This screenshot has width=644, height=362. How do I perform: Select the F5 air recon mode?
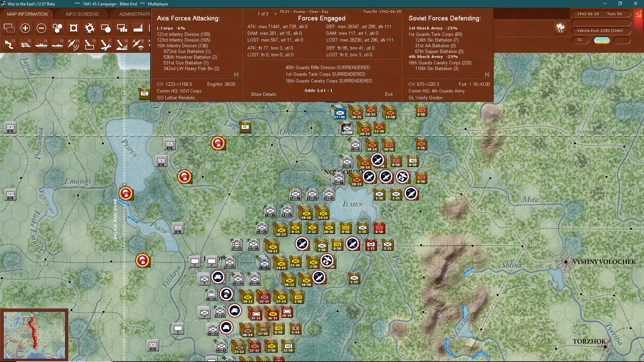[73, 44]
